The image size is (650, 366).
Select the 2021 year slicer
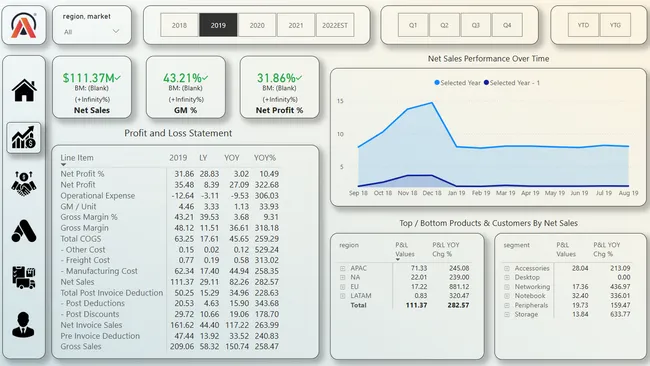tap(296, 25)
